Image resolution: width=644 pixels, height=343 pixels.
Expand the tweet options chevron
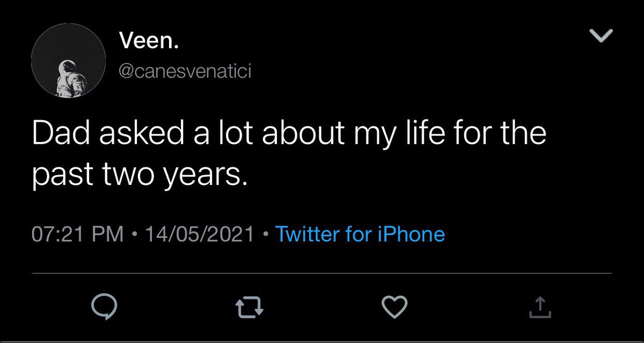pos(601,36)
